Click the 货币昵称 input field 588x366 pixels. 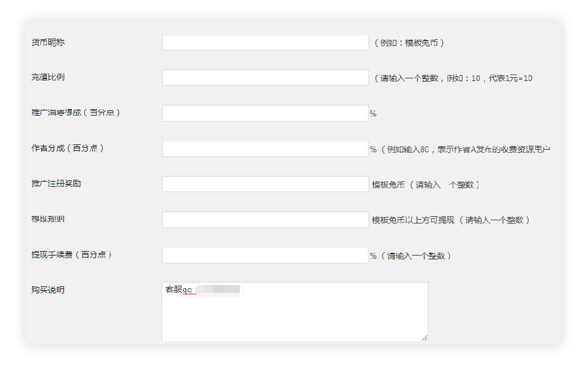265,42
